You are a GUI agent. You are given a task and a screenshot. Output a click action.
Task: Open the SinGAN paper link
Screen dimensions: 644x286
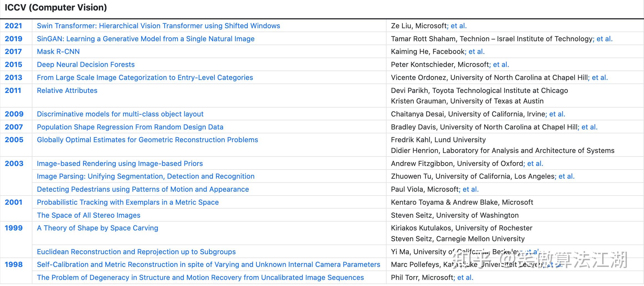pyautogui.click(x=146, y=39)
